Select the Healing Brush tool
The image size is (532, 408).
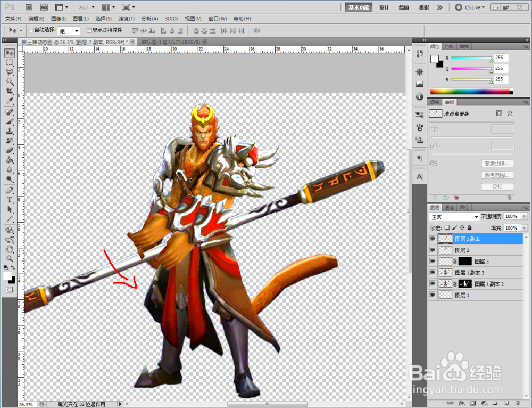[10, 112]
